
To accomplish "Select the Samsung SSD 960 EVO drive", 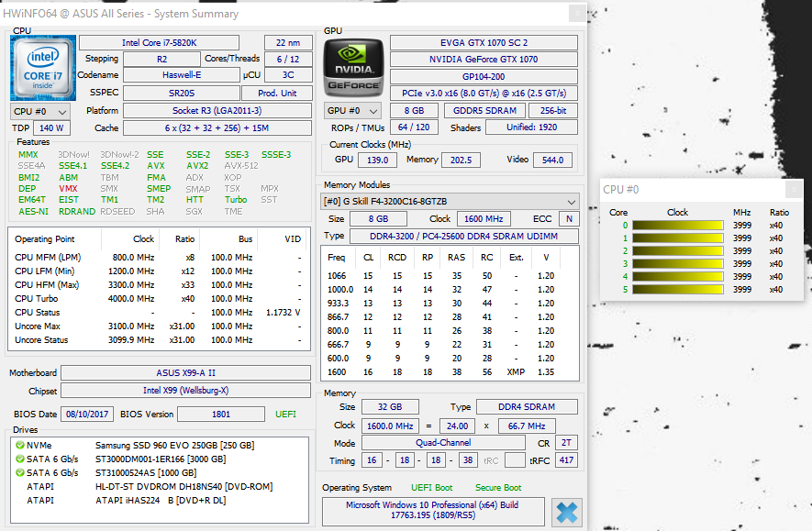I will (x=160, y=445).
